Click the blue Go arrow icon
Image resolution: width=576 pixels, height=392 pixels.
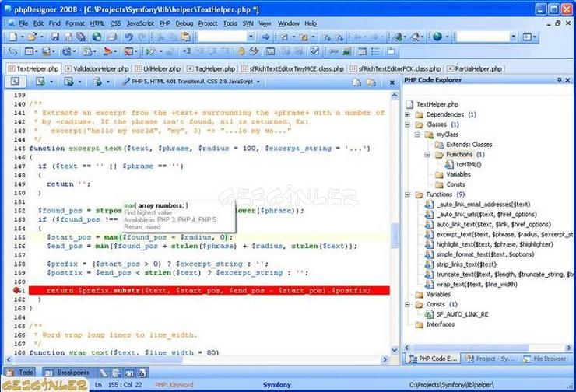(x=265, y=37)
